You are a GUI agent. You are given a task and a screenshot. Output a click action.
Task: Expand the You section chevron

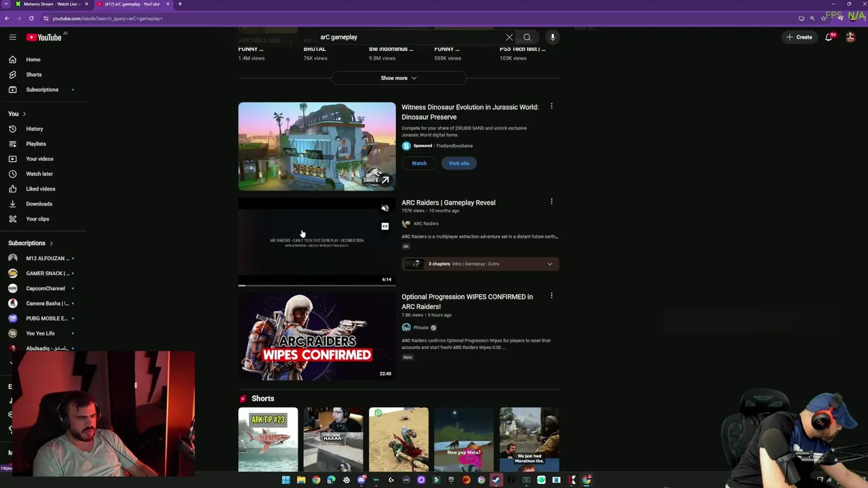[24, 114]
